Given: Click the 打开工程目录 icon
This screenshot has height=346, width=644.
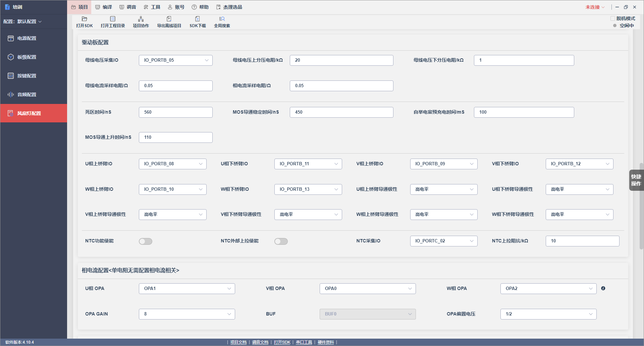Looking at the screenshot, I should pyautogui.click(x=113, y=22).
